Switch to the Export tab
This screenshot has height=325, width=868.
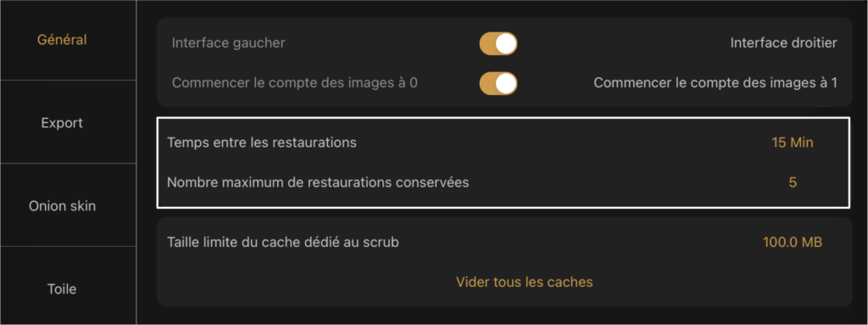(62, 122)
